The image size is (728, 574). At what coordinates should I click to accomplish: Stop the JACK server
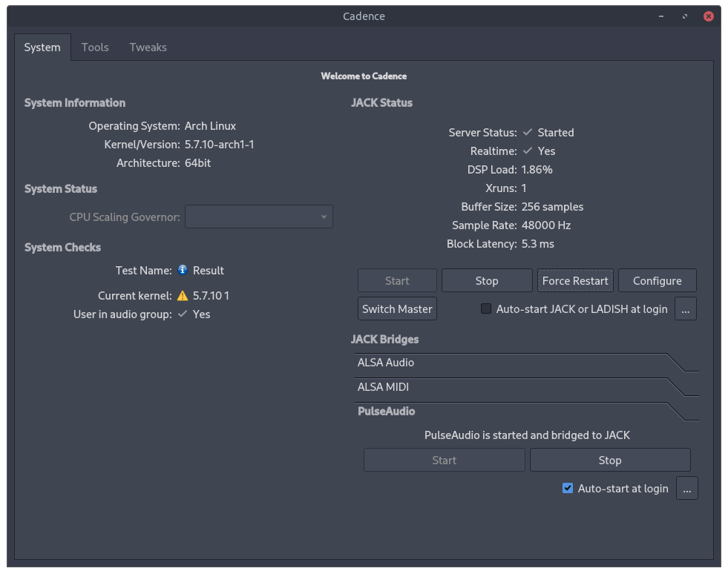coord(487,281)
